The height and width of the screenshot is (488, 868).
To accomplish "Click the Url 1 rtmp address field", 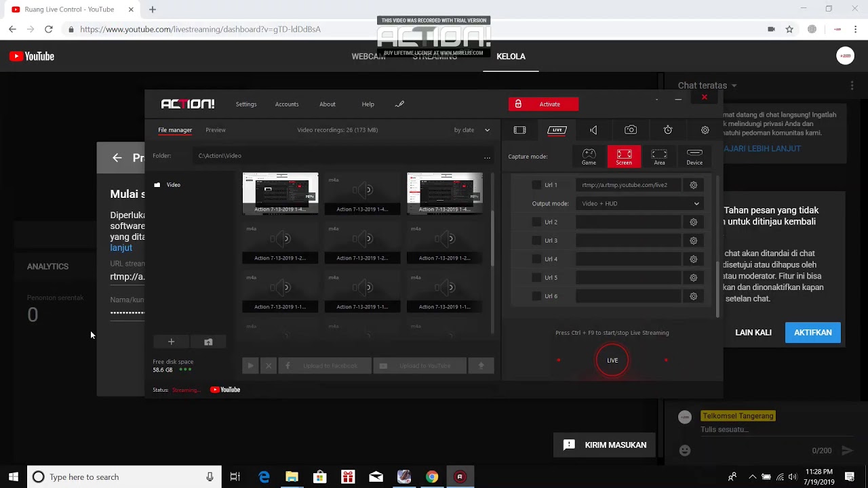I will tap(628, 185).
